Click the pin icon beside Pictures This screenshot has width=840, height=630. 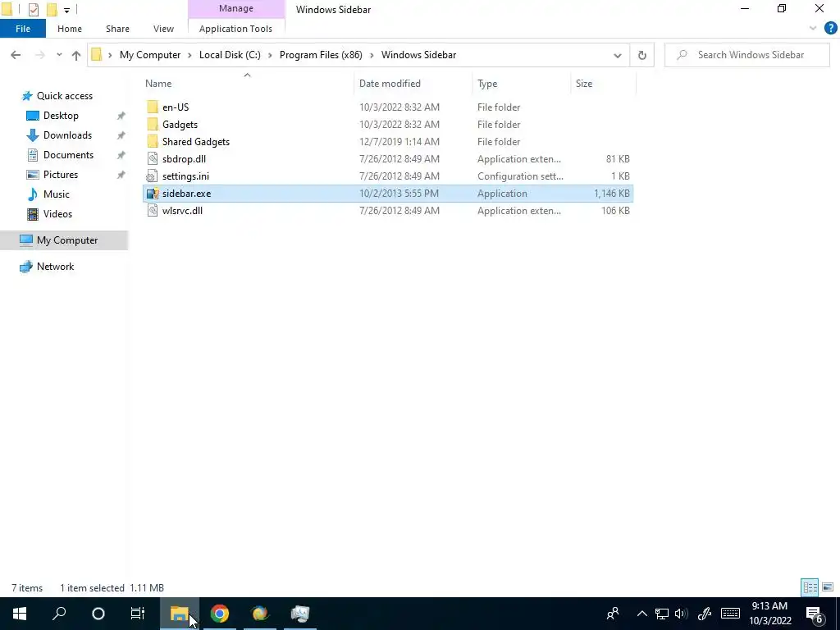(121, 175)
